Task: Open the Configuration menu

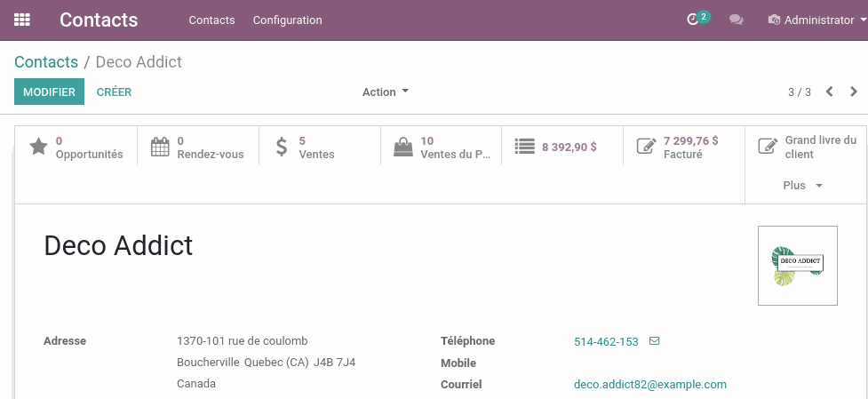Action: [287, 20]
